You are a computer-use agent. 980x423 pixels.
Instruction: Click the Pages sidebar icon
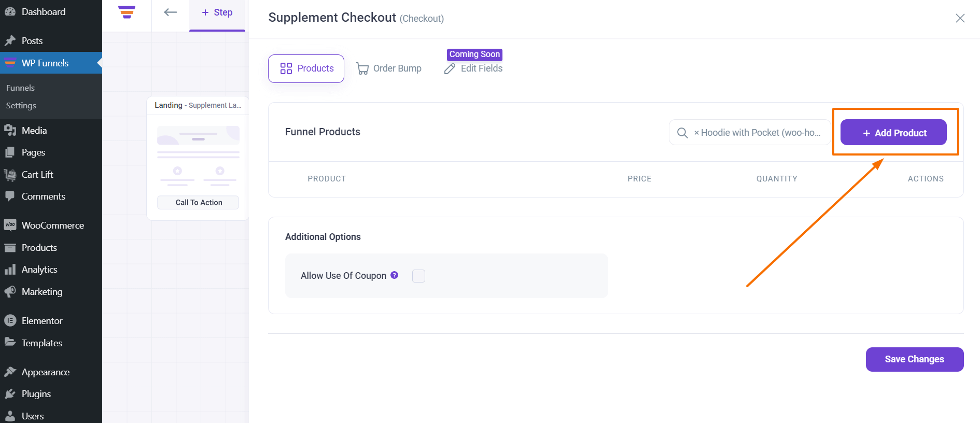point(10,152)
